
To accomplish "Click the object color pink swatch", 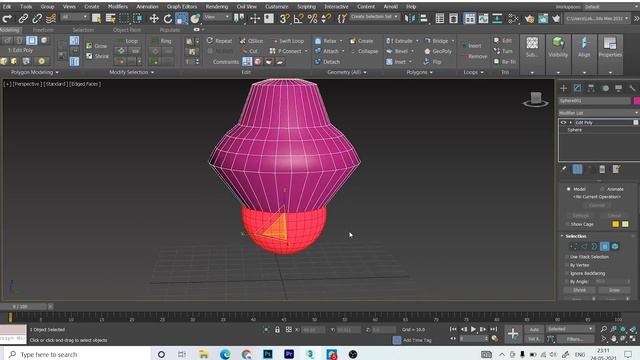I will click(x=637, y=100).
